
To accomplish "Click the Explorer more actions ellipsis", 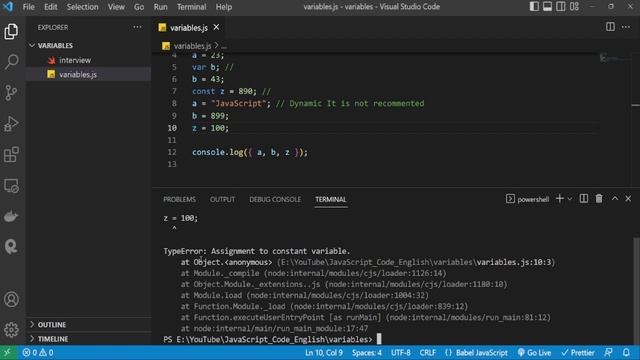I will pos(137,27).
